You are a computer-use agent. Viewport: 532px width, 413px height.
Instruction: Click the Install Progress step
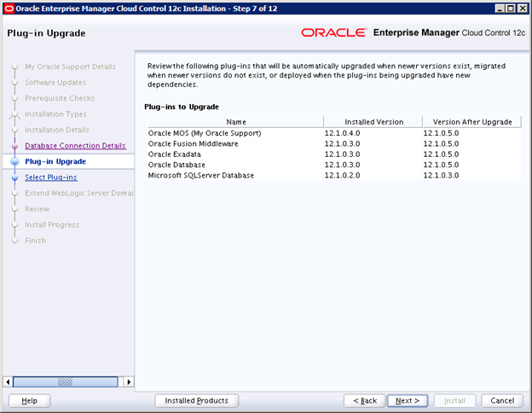tap(52, 224)
